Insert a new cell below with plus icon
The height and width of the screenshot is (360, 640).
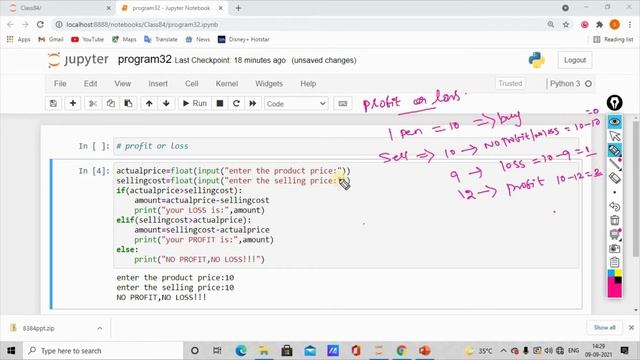73,104
